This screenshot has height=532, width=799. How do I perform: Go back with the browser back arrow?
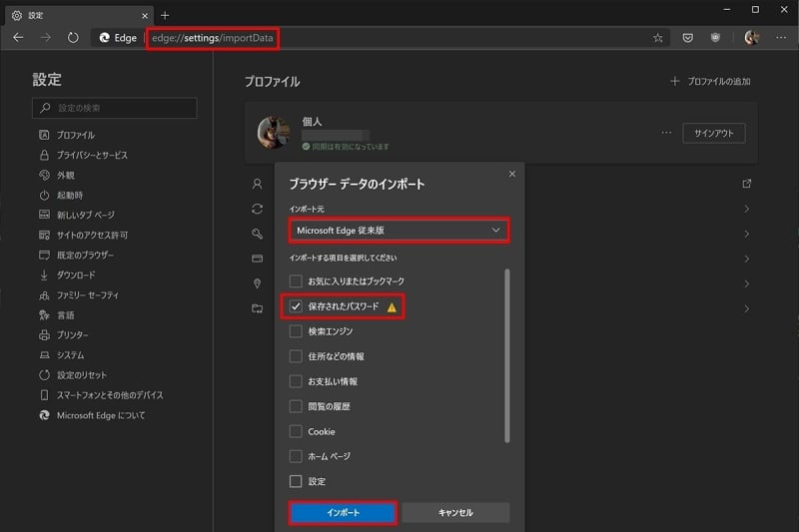[18, 38]
